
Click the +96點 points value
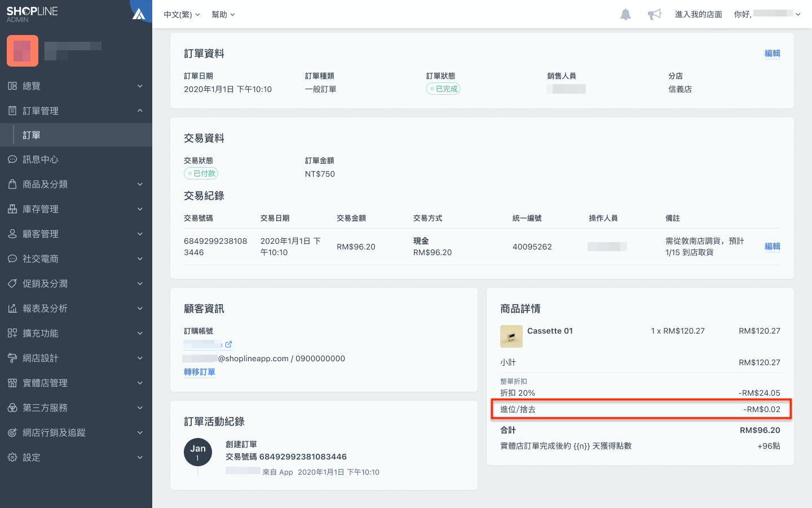click(769, 446)
